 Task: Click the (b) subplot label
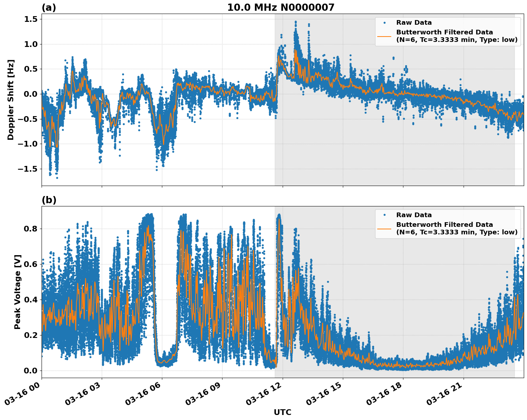(49, 199)
